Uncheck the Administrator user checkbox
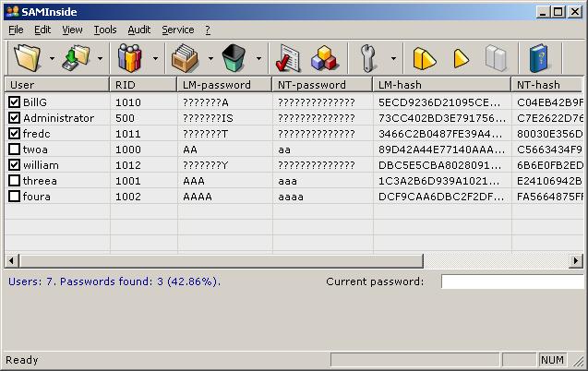The height and width of the screenshot is (371, 588). coord(14,118)
